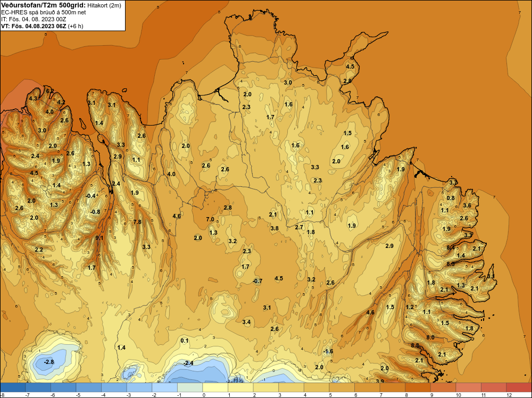Click the '3.4' temperature value
The image size is (532, 398).
(247, 322)
